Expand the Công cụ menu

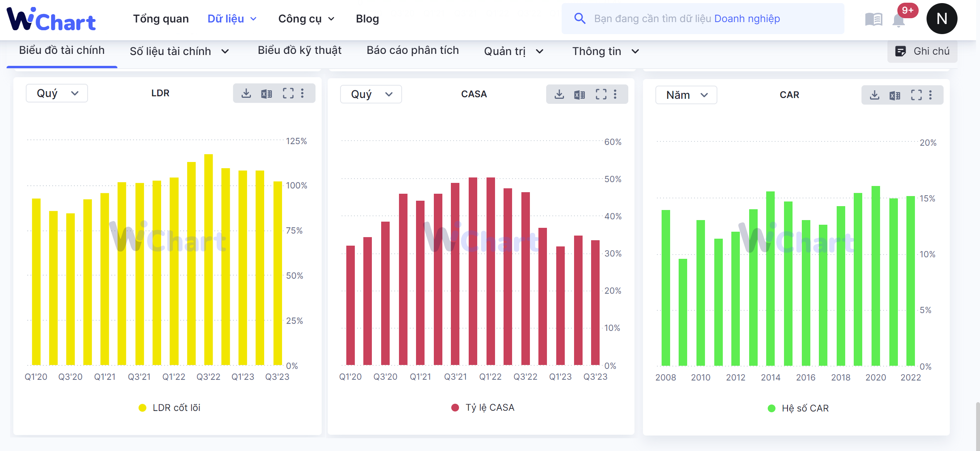306,19
